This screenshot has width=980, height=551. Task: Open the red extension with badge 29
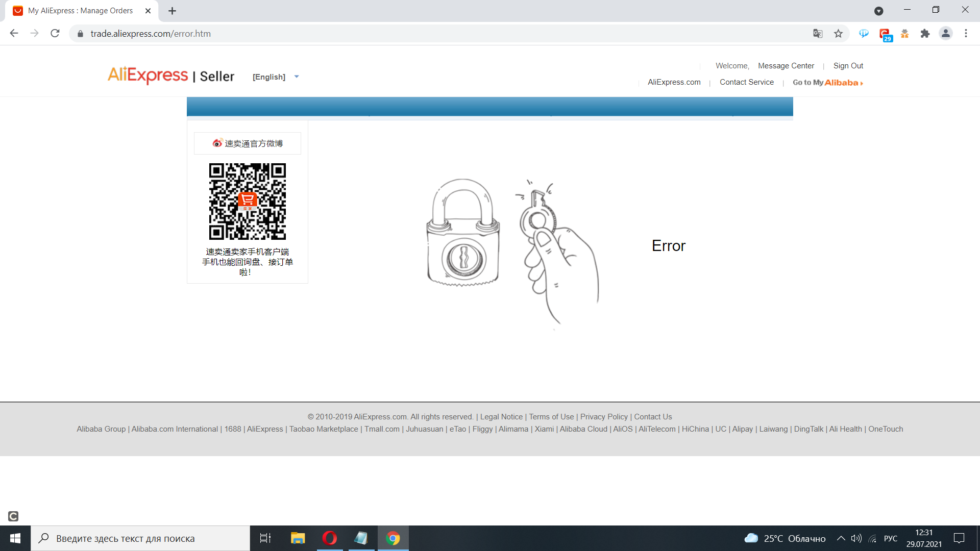[x=885, y=34]
